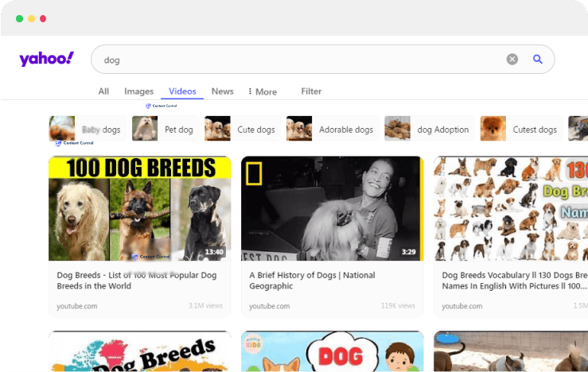This screenshot has height=372, width=588.
Task: Select the 'Pet dog' suggestion chip
Action: 165,129
